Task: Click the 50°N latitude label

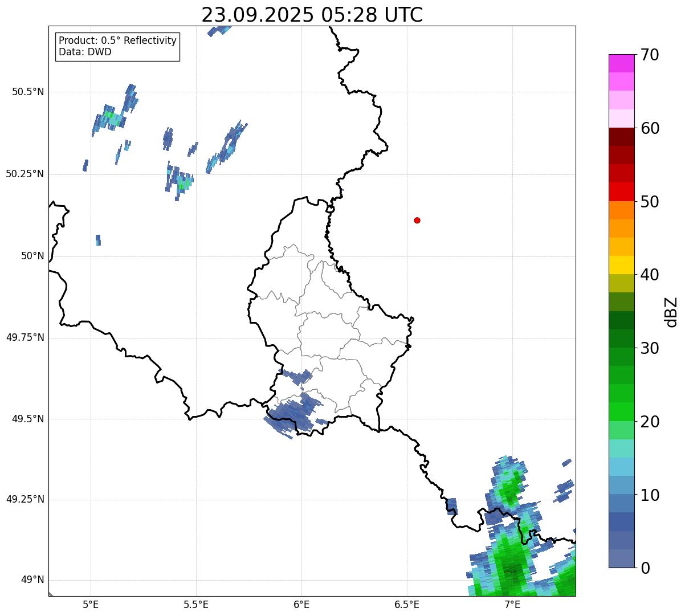Action: click(x=32, y=256)
